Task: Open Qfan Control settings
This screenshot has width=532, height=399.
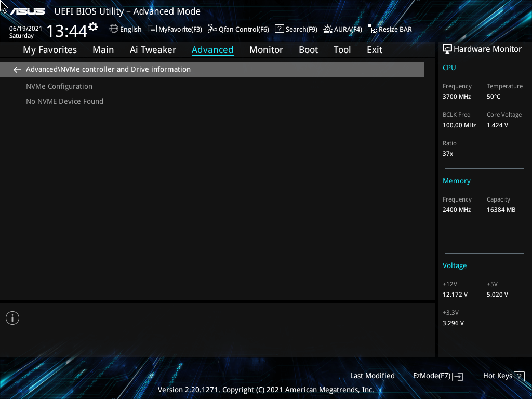Action: click(x=238, y=29)
